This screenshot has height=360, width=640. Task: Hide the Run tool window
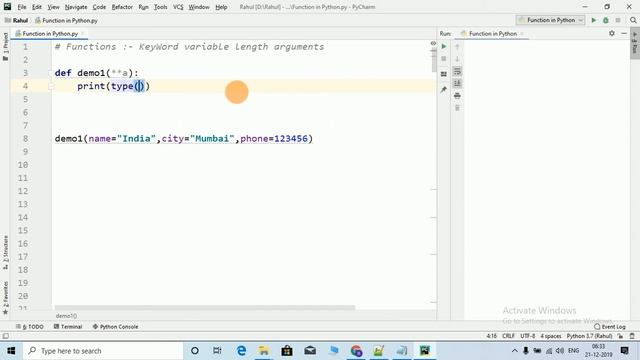pyautogui.click(x=624, y=33)
